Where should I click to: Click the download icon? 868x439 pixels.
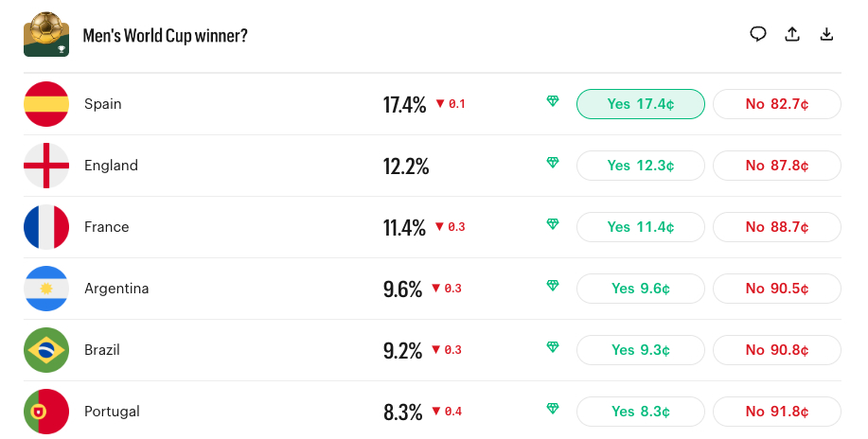click(826, 34)
